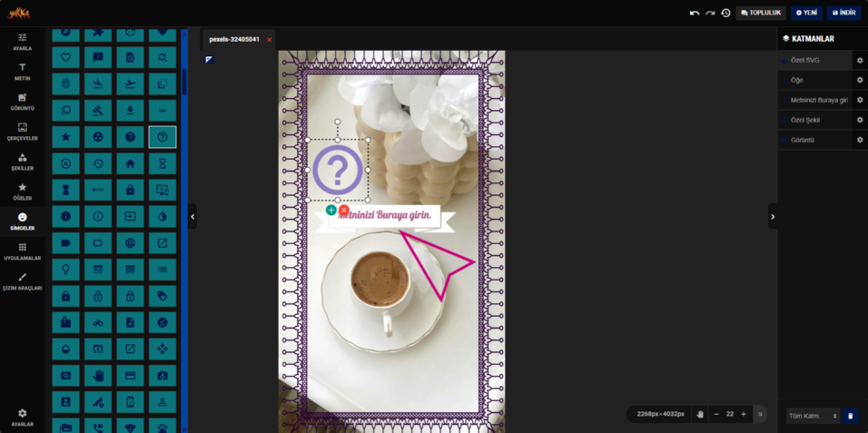This screenshot has height=433, width=868.
Task: Insert the outlined heart icon
Action: (x=66, y=57)
